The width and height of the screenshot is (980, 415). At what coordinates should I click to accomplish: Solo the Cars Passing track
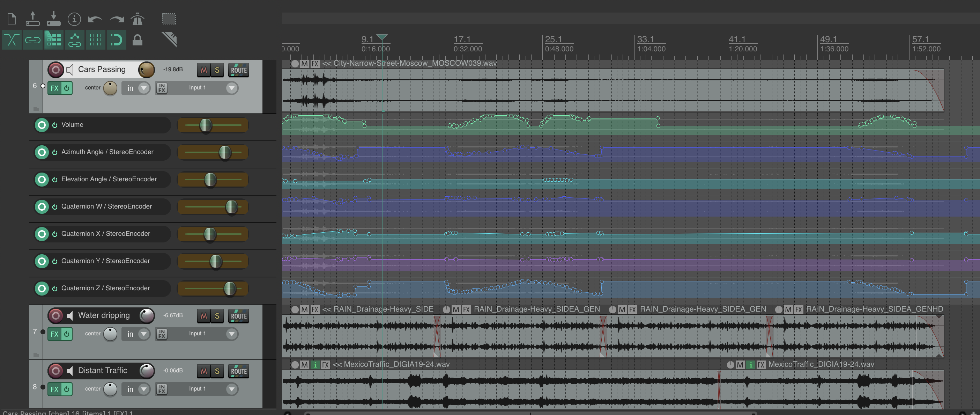[x=217, y=70]
